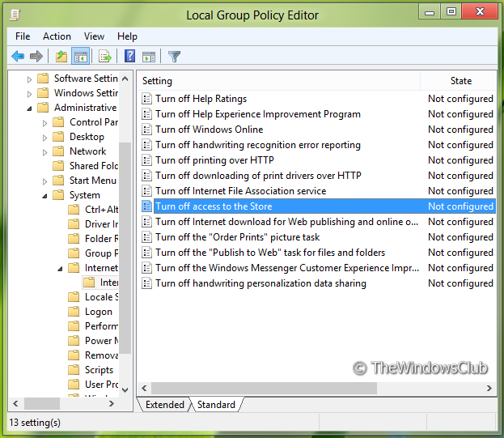Click the Logon folder icon in tree
Viewport: 504px width, 438px height.
(74, 311)
